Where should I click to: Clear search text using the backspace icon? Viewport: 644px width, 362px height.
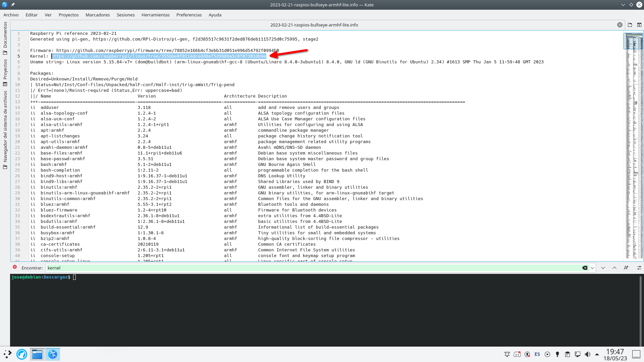585,268
